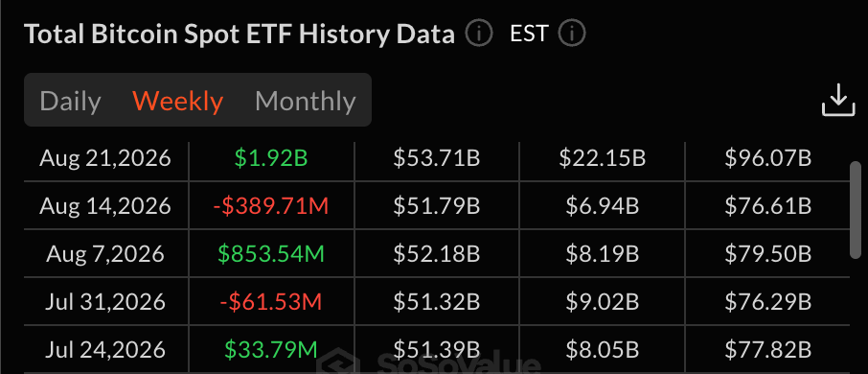The height and width of the screenshot is (374, 868).
Task: Select the Weekly tab
Action: [177, 102]
